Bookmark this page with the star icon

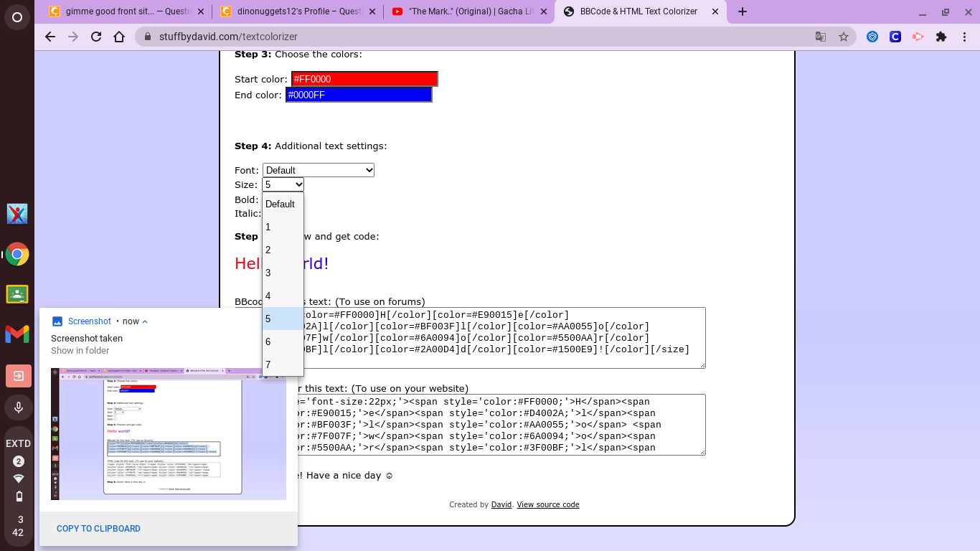(844, 37)
